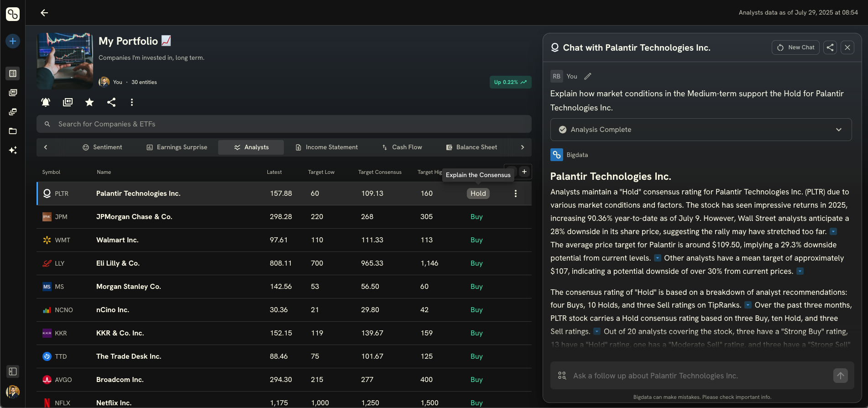Open the folder icon in sidebar
The height and width of the screenshot is (408, 868).
13,131
